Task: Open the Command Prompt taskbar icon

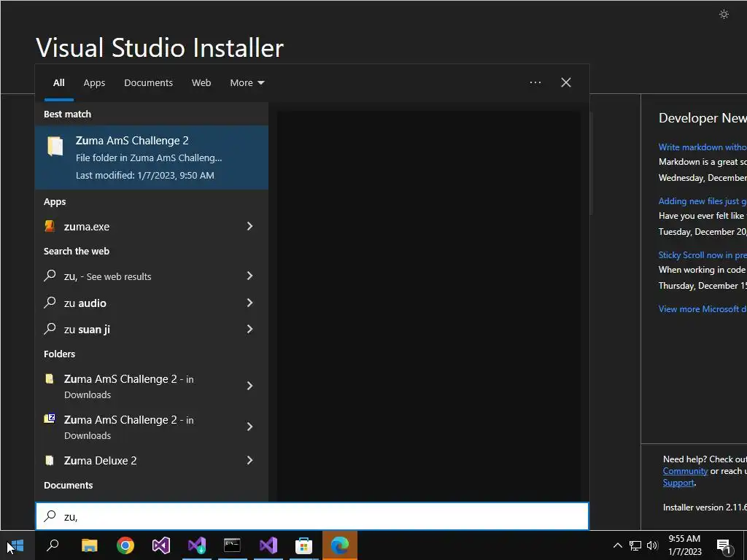Action: [x=233, y=545]
